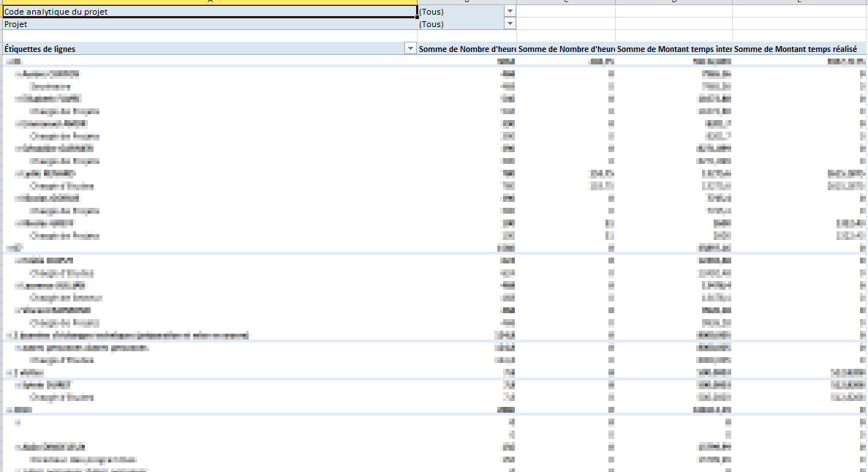
Task: Click (Tous) value beside Code analytique du projet
Action: pyautogui.click(x=461, y=12)
